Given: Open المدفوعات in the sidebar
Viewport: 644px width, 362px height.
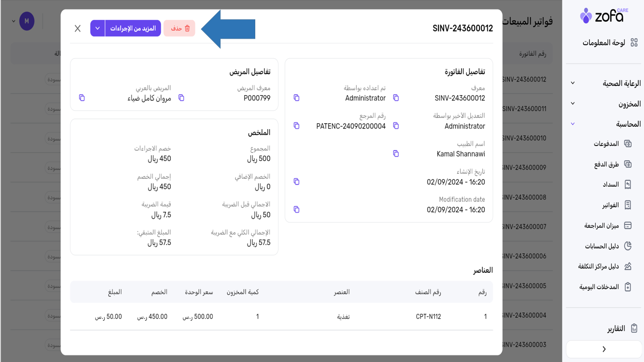Looking at the screenshot, I should (607, 144).
